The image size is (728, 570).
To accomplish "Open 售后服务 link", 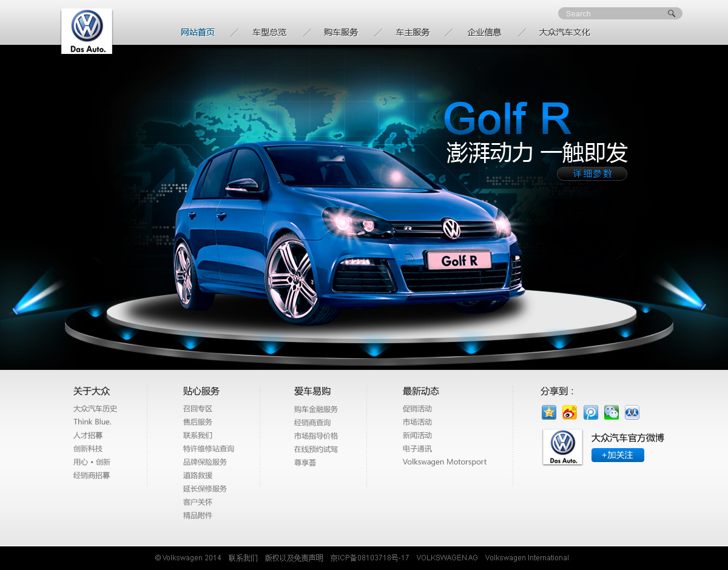I will tap(198, 422).
